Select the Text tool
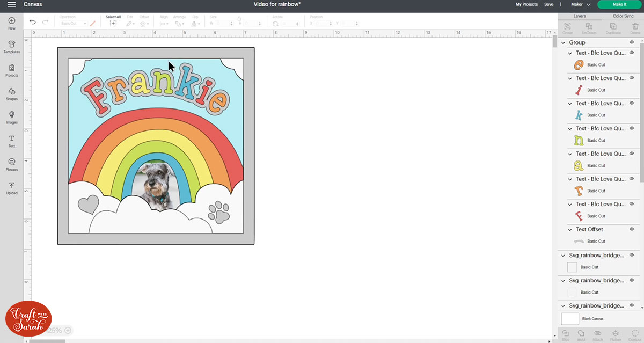 pyautogui.click(x=12, y=141)
